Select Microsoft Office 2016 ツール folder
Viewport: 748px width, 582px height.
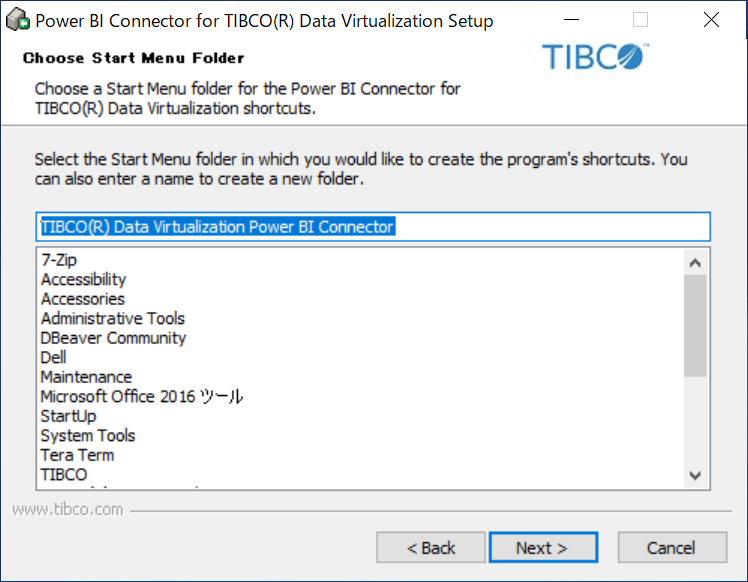[142, 397]
